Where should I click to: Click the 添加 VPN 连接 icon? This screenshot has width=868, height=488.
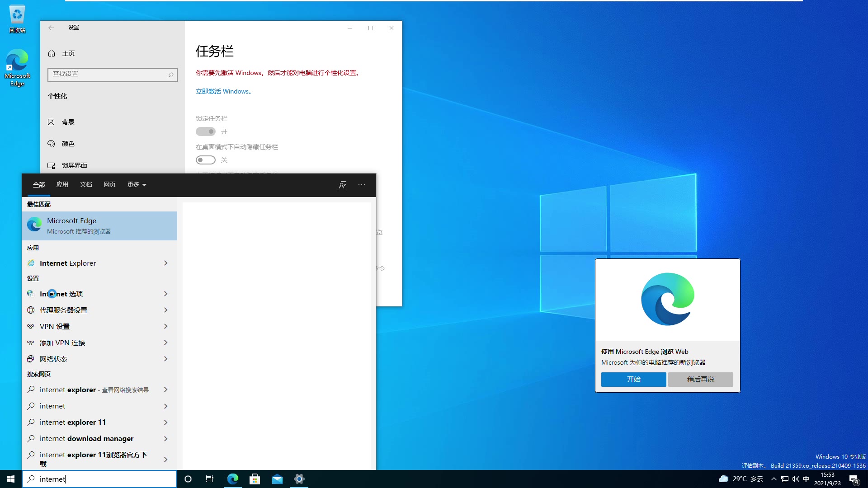[x=31, y=343]
